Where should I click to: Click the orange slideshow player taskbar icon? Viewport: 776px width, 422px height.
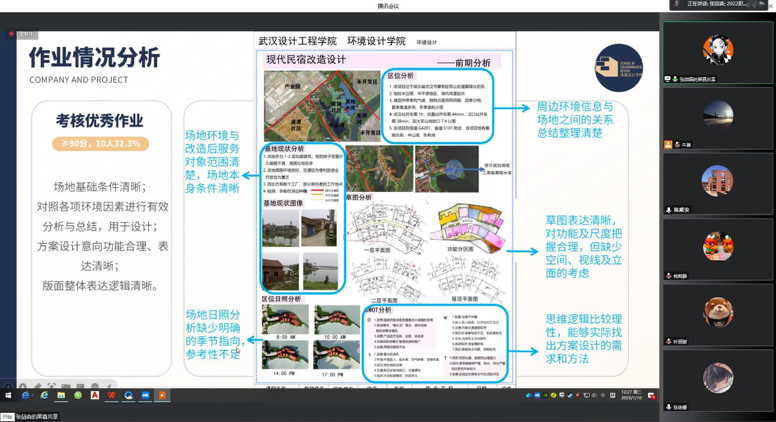tap(162, 395)
